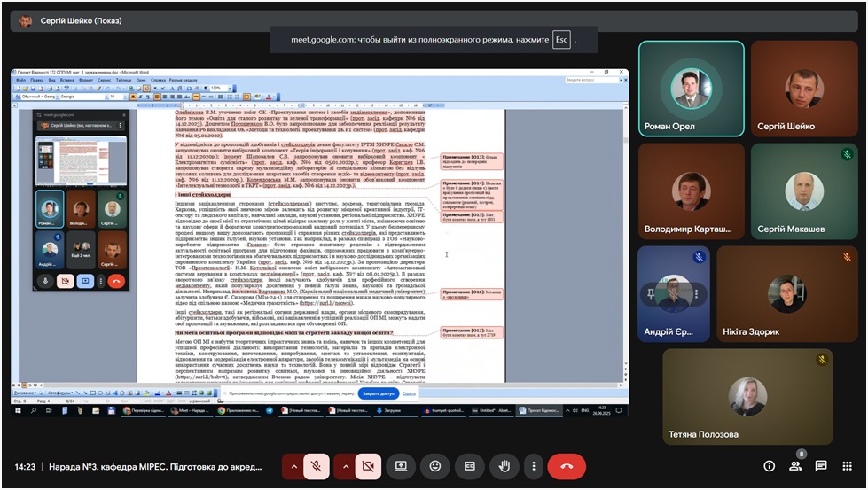Leave the call with red button

[567, 466]
